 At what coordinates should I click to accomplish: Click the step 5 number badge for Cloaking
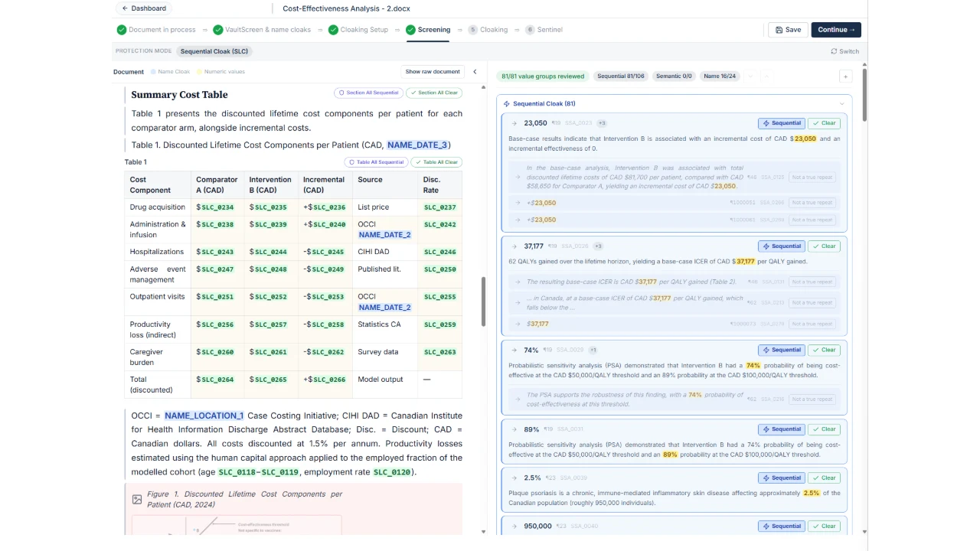coord(472,30)
